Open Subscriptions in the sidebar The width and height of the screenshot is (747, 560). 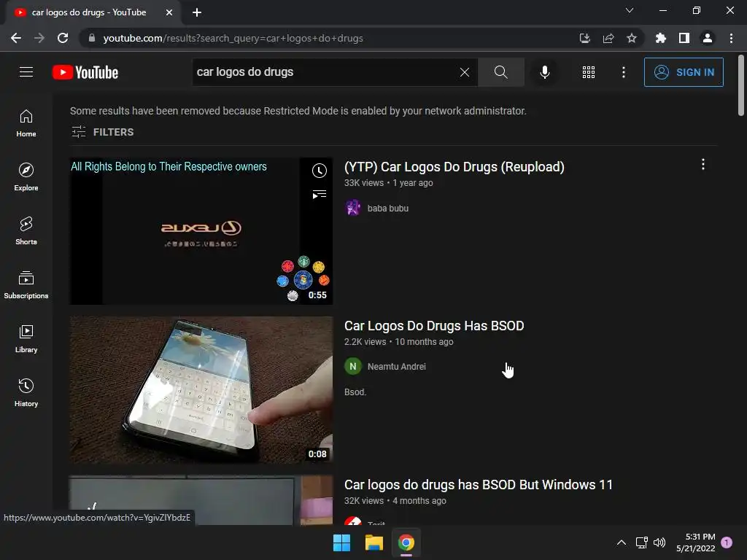click(x=26, y=284)
